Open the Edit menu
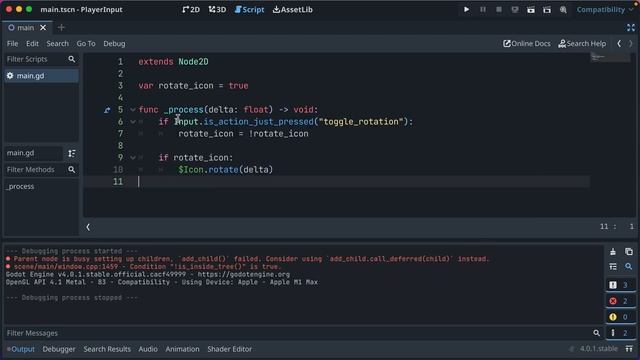This screenshot has height=360, width=640. (x=32, y=43)
